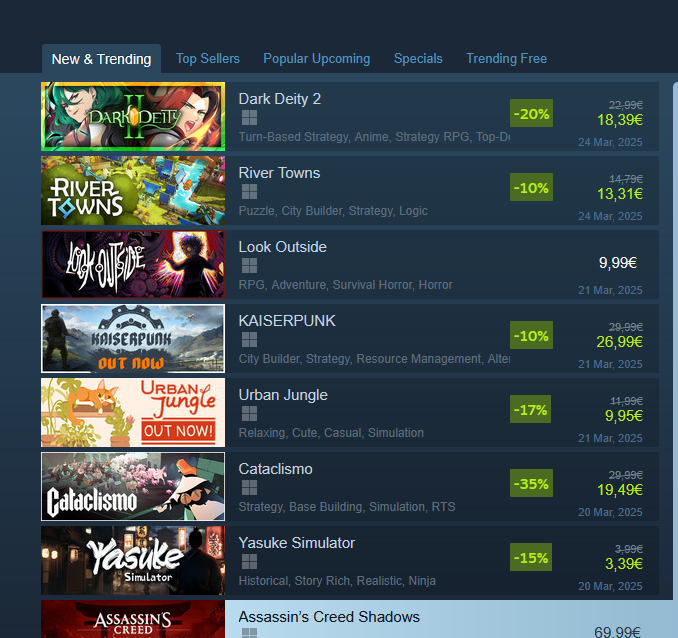The width and height of the screenshot is (678, 638).
Task: Click the Look Outside title link
Action: tap(282, 247)
